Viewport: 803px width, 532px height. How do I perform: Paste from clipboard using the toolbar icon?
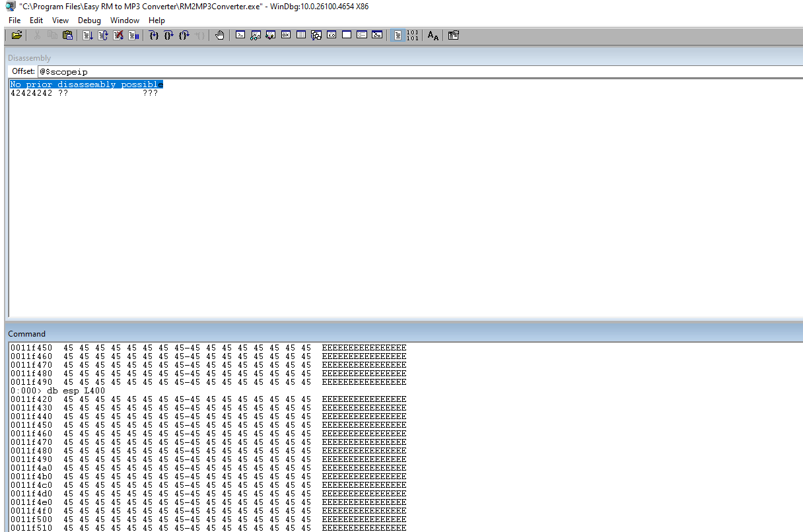point(67,36)
